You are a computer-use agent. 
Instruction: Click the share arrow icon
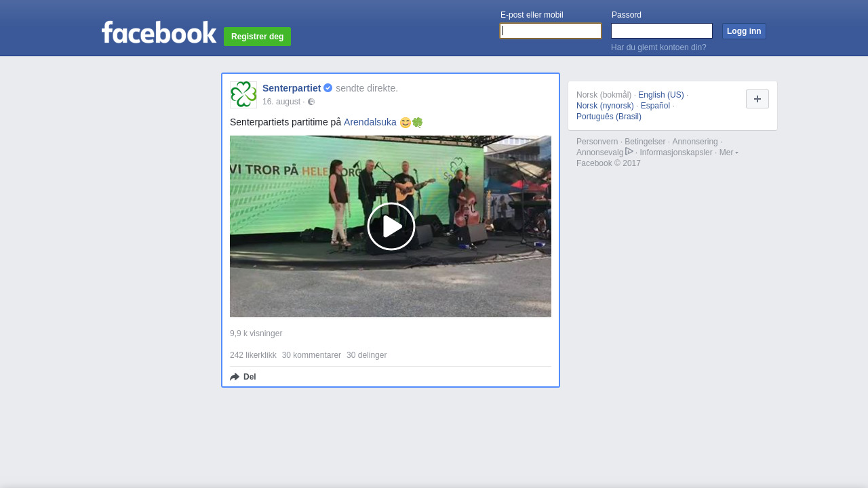tap(235, 377)
